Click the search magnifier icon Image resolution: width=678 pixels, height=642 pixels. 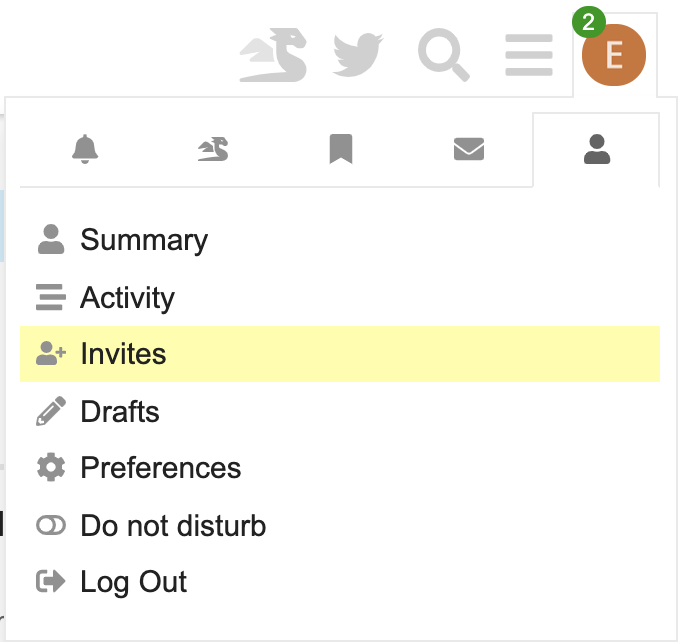point(443,55)
